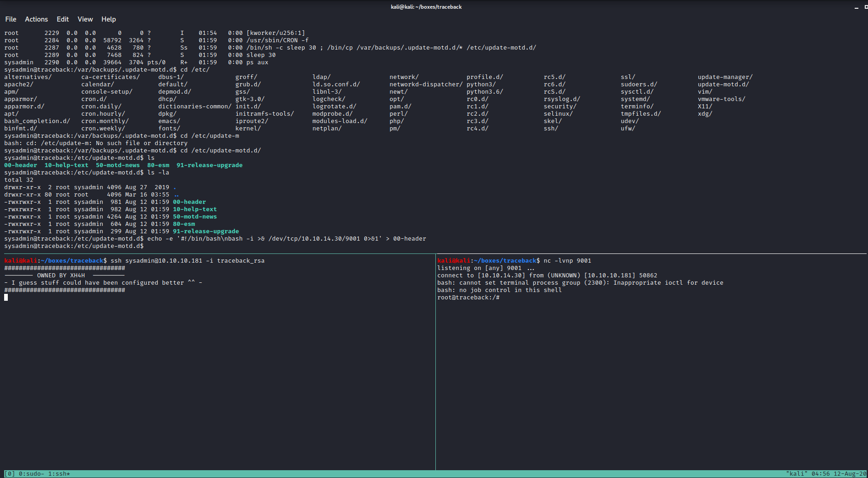Click 'connect to [10.10.14.30]' line in right pane
Viewport: 868px width, 478px height.
[547, 276]
